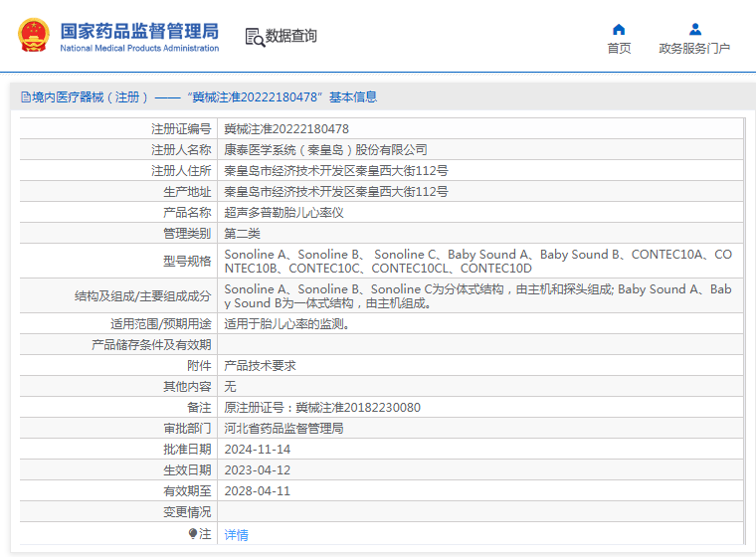The image size is (756, 557).
Task: Click approval department 河北省药品监督管理局
Action: [283, 429]
